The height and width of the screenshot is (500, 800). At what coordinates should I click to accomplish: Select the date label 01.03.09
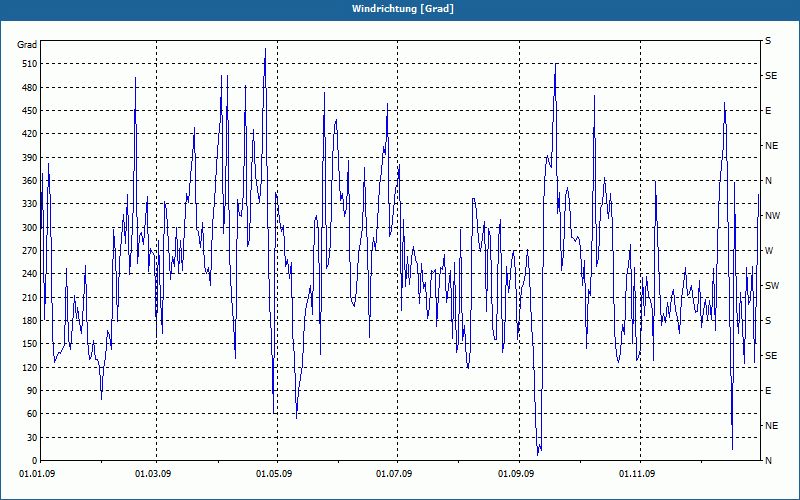(x=153, y=474)
